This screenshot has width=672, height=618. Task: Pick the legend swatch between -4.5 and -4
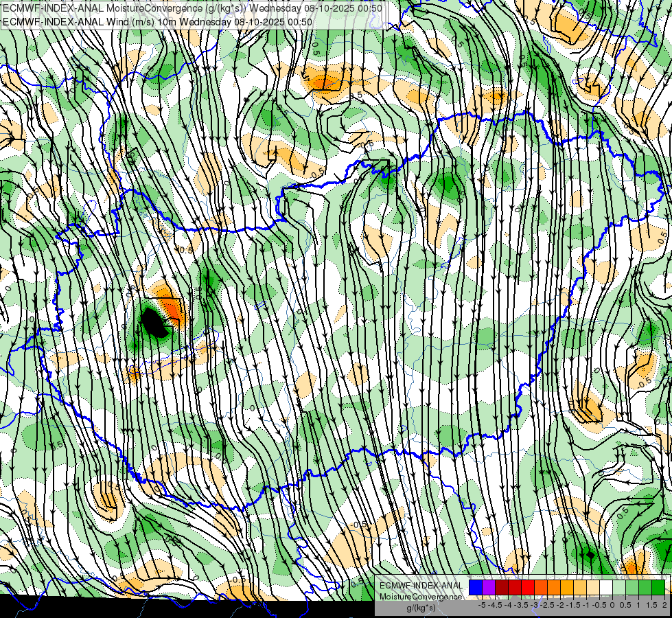coord(502,588)
